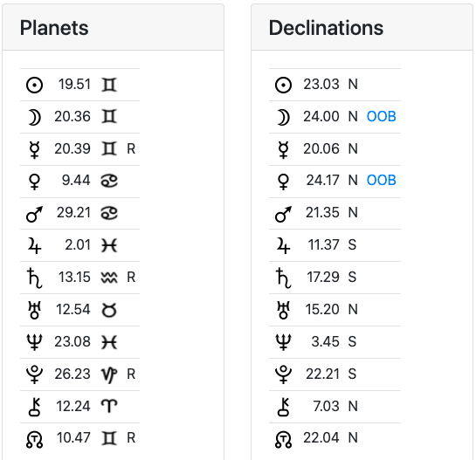This screenshot has width=476, height=460.
Task: Click the Saturn glyph in Planets
Action: [34, 278]
